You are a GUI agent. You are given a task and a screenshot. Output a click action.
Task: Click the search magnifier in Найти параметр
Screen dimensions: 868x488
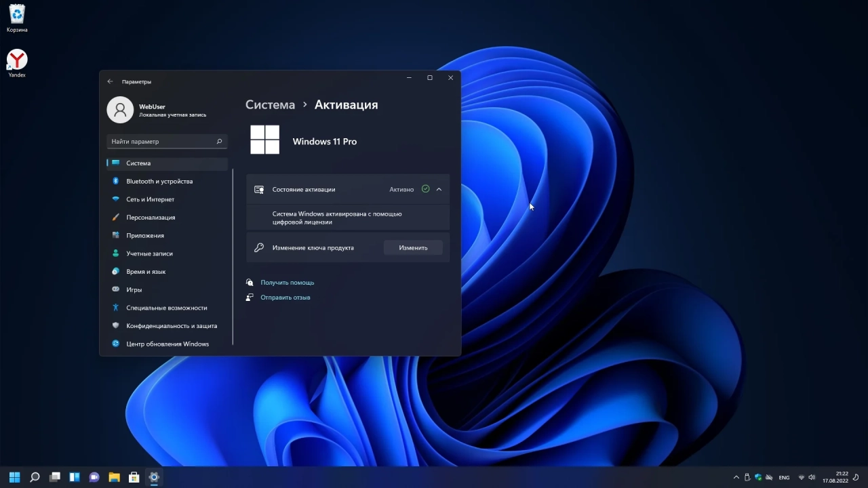[219, 142]
